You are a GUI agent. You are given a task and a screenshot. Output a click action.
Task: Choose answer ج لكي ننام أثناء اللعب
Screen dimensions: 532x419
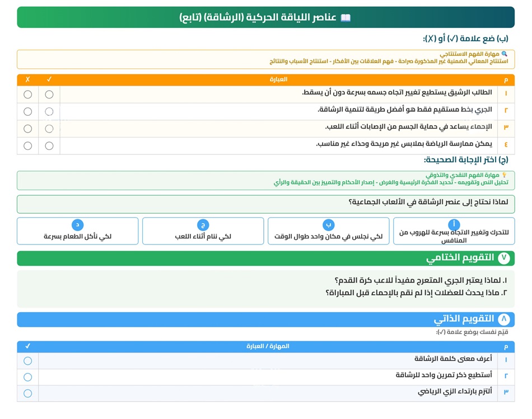203,231
